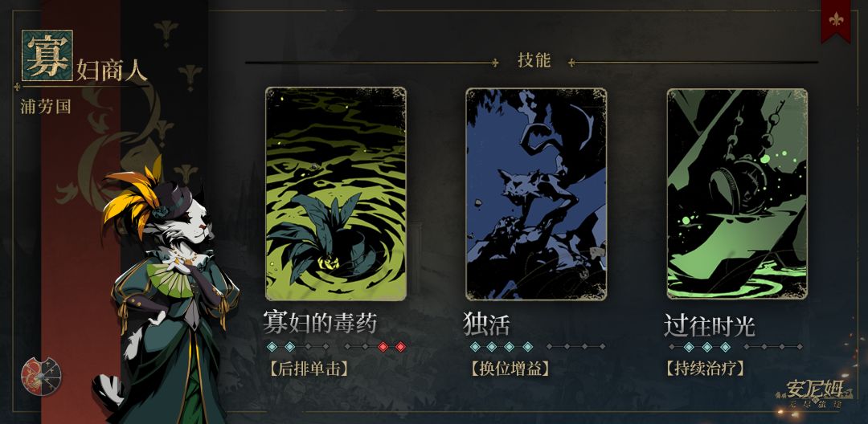The width and height of the screenshot is (868, 424).
Task: Click the last teal diamond under 过往时光
Action: [x=725, y=347]
